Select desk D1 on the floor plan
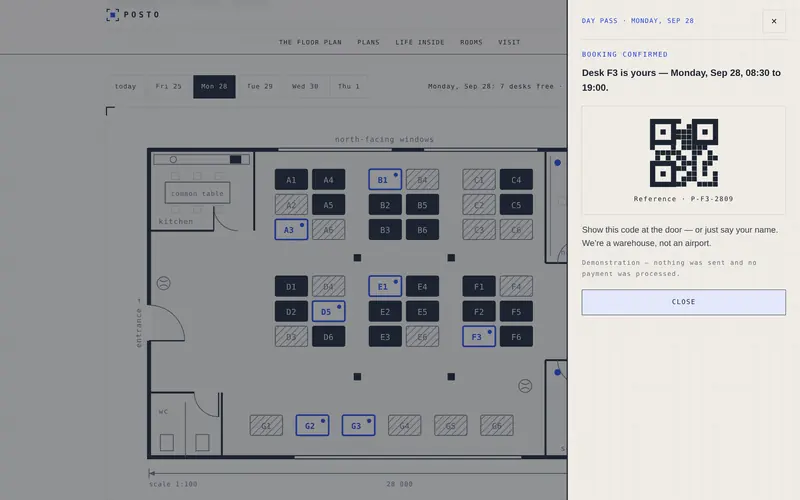The width and height of the screenshot is (800, 500). 291,286
